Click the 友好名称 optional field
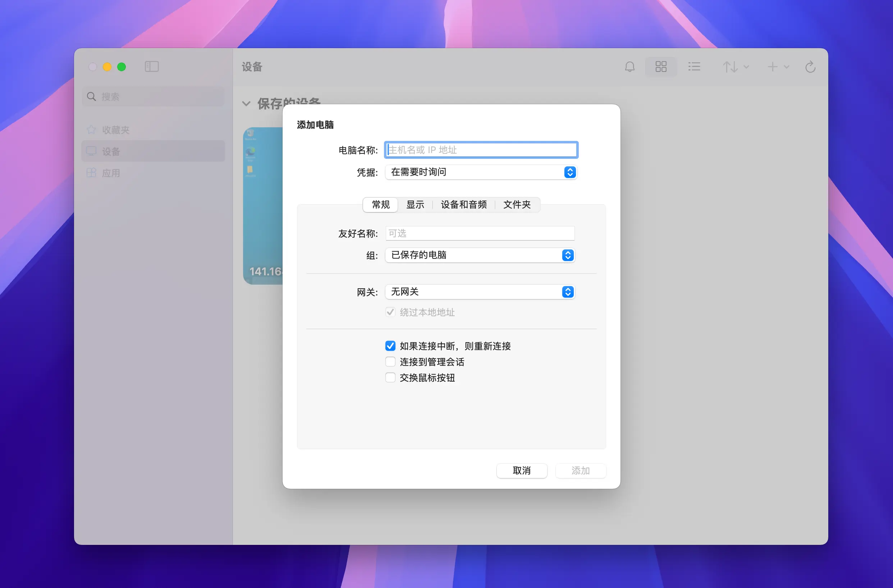893x588 pixels. [480, 233]
